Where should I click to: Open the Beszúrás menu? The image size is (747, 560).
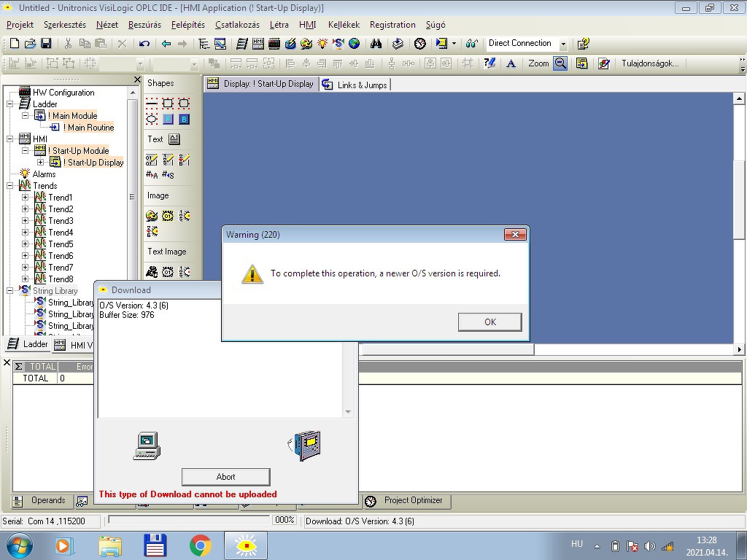point(144,25)
